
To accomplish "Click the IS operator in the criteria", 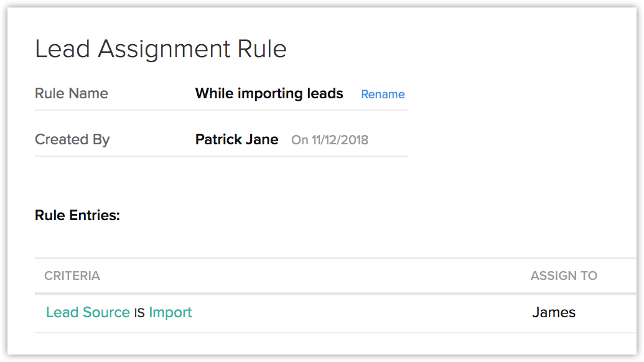I will coord(139,313).
